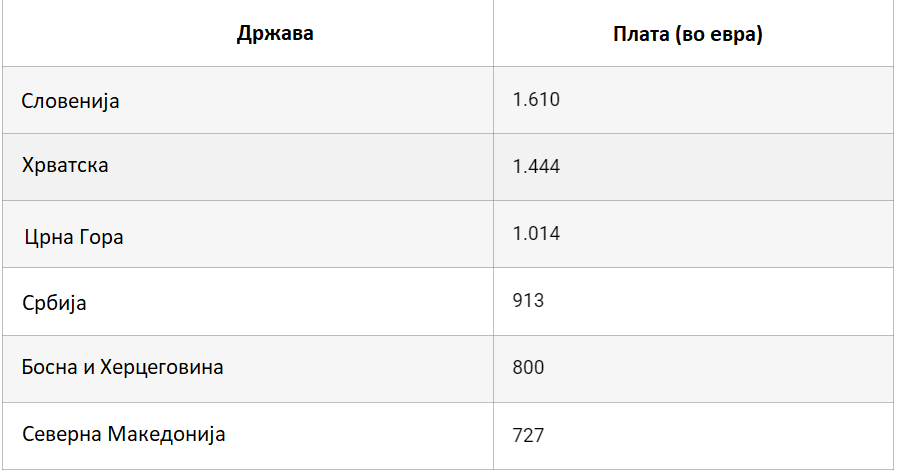Viewport: 897px width, 473px height.
Task: Click the word Македонија in last row
Action: pyautogui.click(x=166, y=434)
